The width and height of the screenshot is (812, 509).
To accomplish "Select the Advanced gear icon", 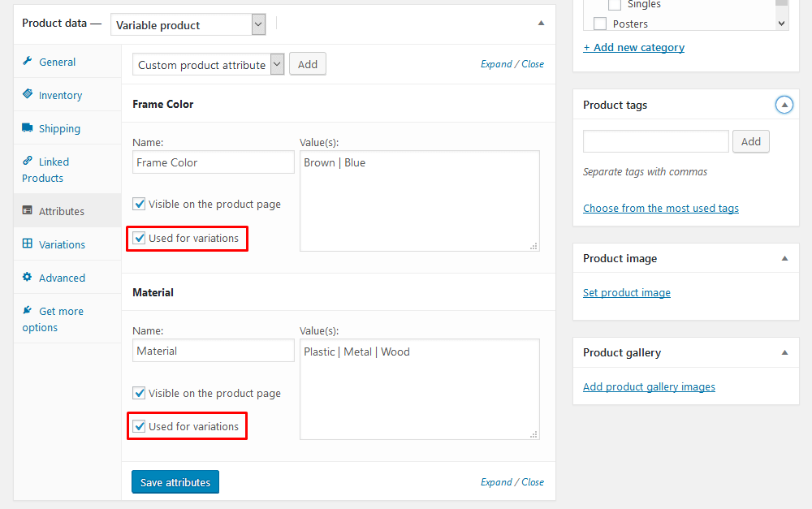I will tap(30, 277).
